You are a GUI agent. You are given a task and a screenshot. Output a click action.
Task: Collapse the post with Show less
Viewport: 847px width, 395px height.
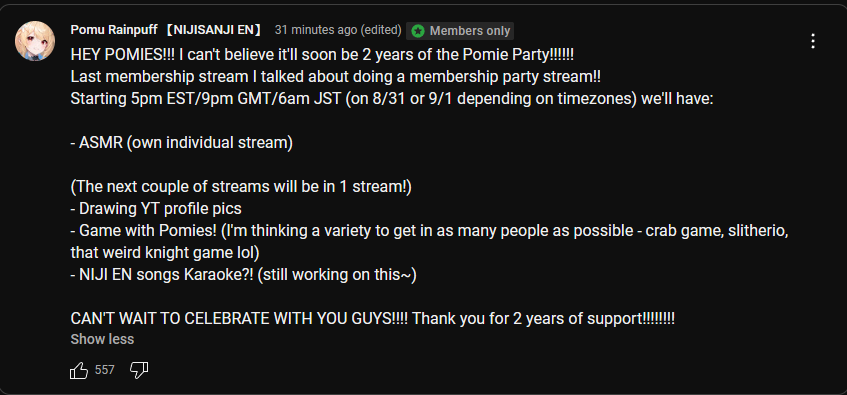coord(102,339)
